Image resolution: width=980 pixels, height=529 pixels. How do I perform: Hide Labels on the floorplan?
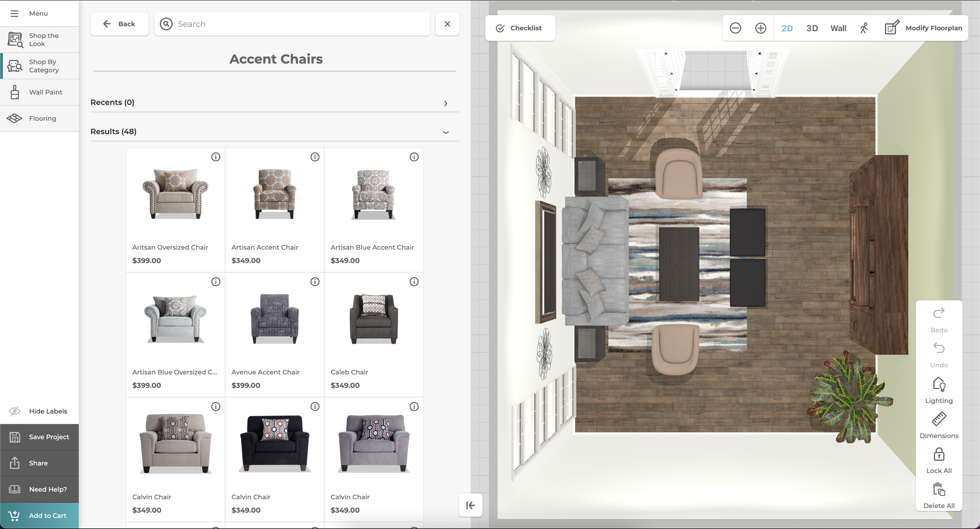[x=39, y=411]
